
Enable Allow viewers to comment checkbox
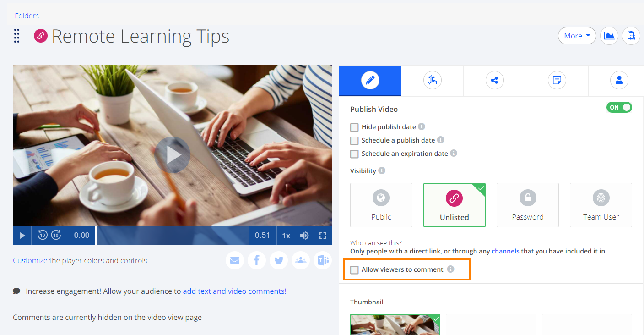pyautogui.click(x=354, y=270)
